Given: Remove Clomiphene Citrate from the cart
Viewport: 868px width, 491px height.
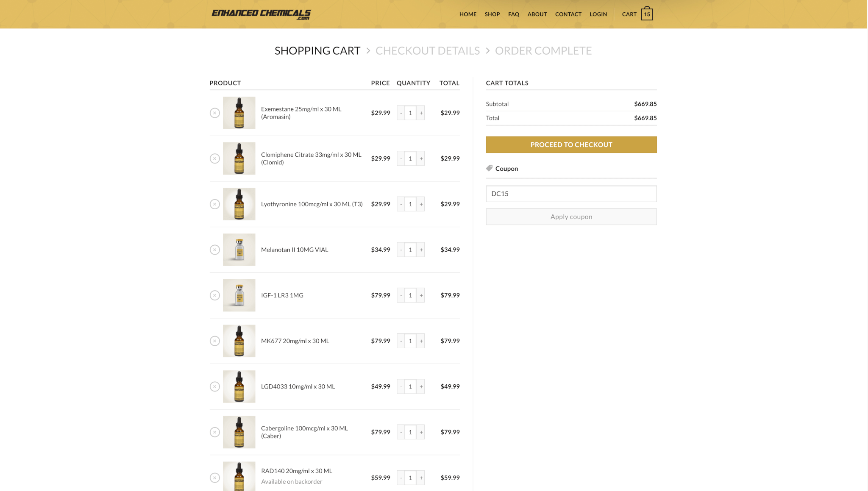Looking at the screenshot, I should pyautogui.click(x=215, y=158).
